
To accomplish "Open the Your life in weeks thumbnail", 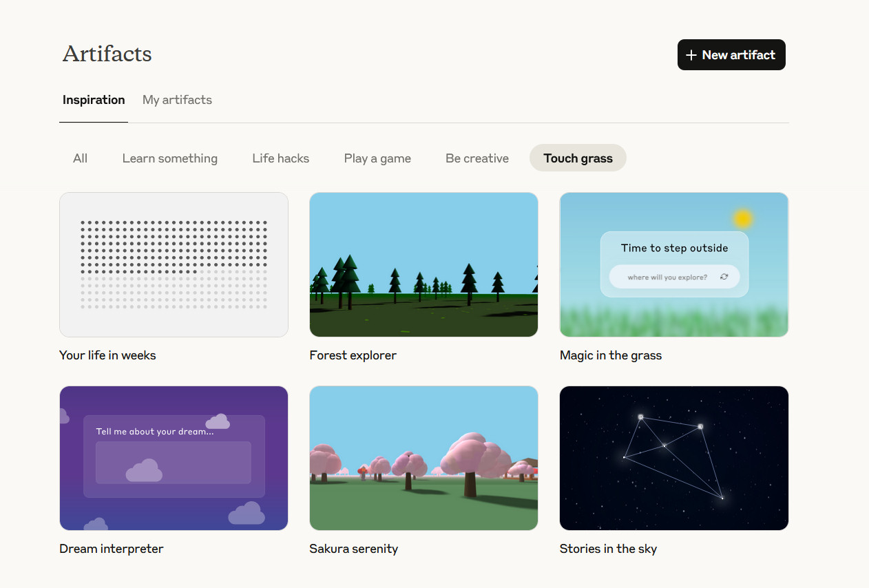I will (174, 264).
